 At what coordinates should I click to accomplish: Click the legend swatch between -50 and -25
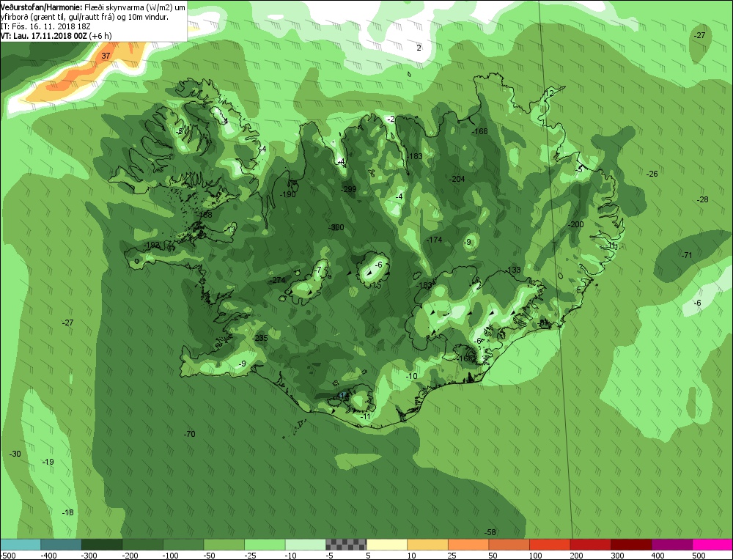click(224, 545)
